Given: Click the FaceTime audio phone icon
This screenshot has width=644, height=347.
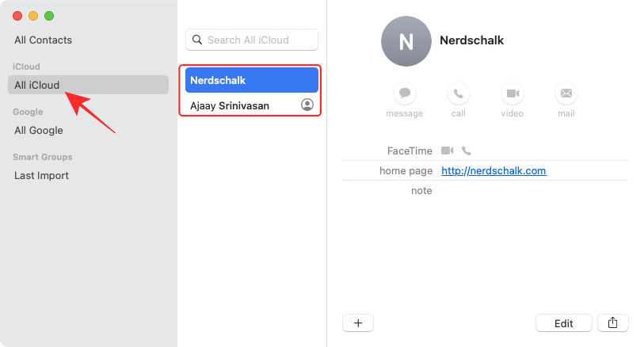Looking at the screenshot, I should (x=467, y=151).
